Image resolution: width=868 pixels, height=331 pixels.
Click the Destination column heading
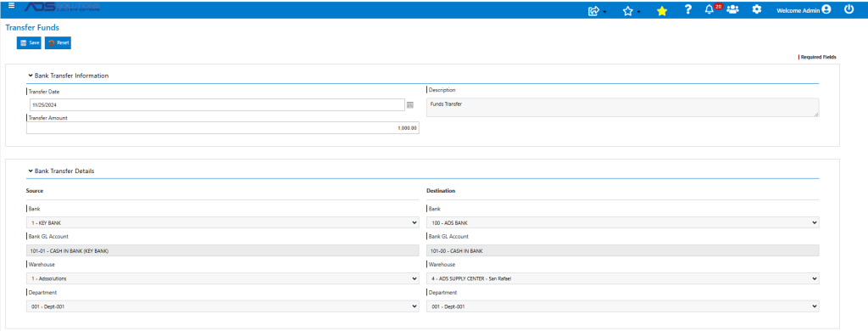[441, 191]
